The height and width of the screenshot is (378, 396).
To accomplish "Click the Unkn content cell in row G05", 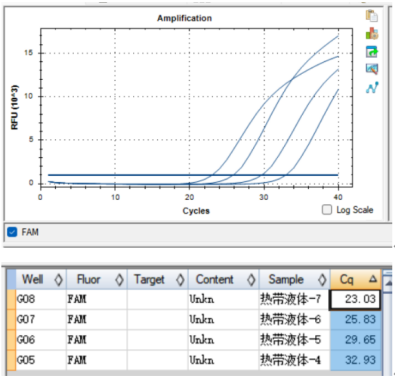I will tap(224, 360).
